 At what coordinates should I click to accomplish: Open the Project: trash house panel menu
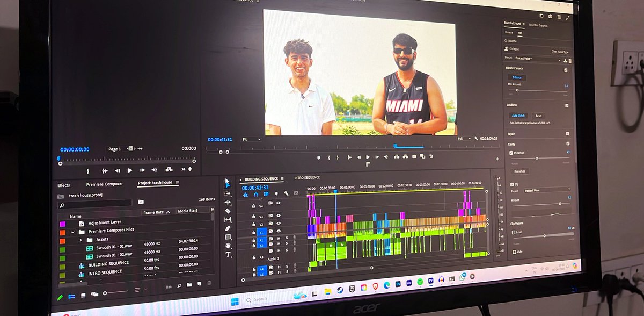pos(178,183)
